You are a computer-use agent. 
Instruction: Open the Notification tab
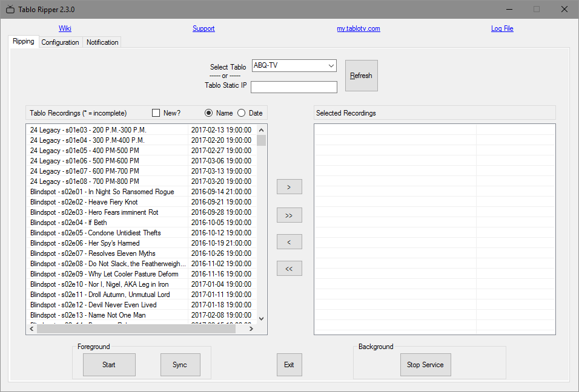[x=102, y=42]
